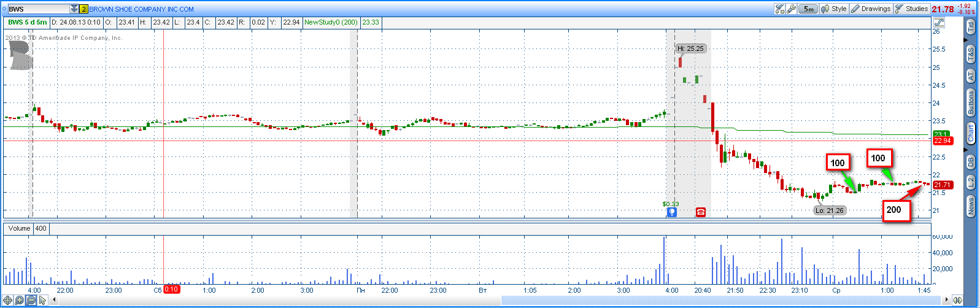The height and width of the screenshot is (308, 980).
Task: Open the Drawings menu
Action: point(871,9)
